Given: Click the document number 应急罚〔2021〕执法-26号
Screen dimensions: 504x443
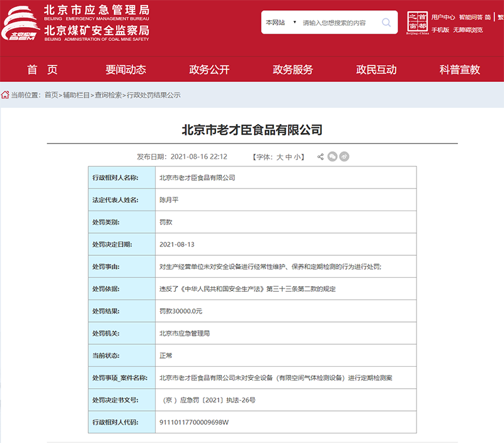Looking at the screenshot, I should (209, 400).
